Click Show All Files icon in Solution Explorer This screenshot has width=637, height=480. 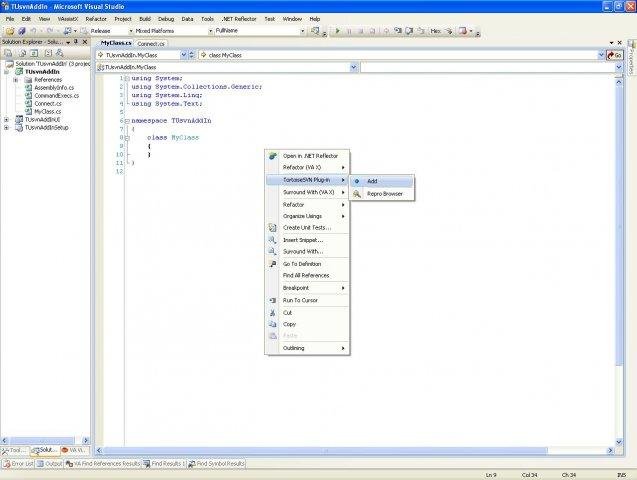tap(23, 53)
